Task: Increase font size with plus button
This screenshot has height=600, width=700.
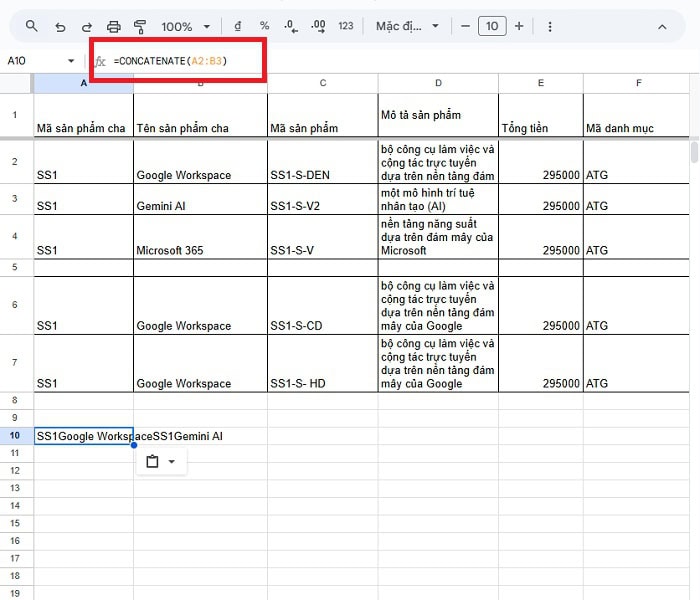Action: coord(519,26)
